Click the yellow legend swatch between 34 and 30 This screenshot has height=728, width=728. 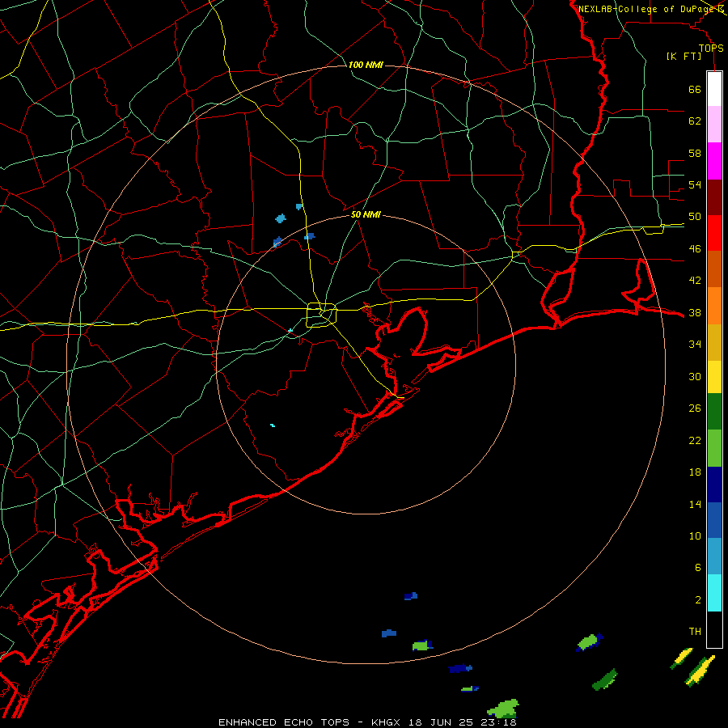(714, 377)
